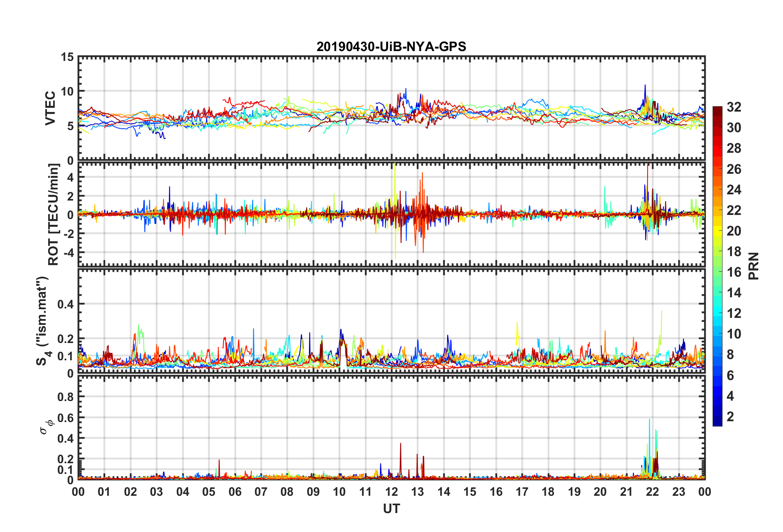Click the ROT [TECU/min] axis label
Viewport: 783px width, 532px height.
[x=54, y=215]
